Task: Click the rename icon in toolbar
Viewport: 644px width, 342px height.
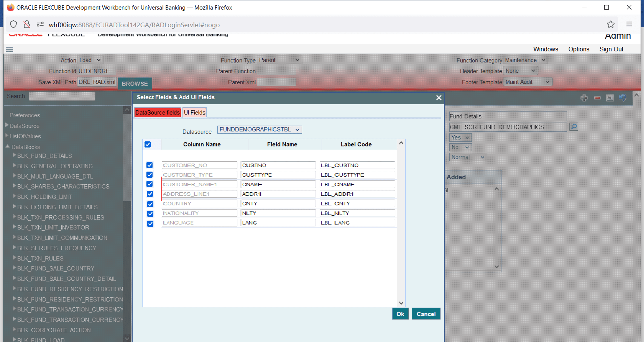Action: click(610, 98)
